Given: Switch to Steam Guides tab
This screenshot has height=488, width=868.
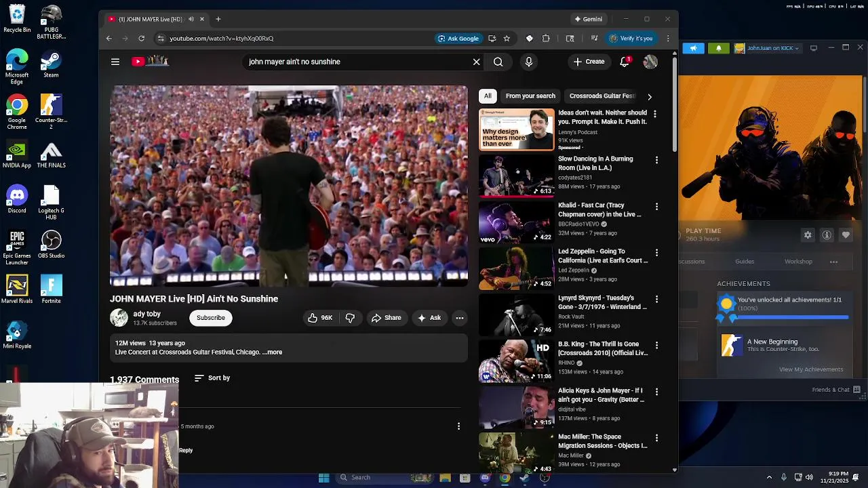Looking at the screenshot, I should pos(745,262).
